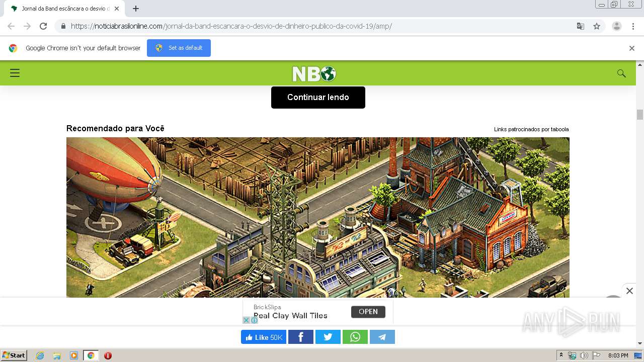Share the article on Facebook
Viewport: 644px width, 362px height.
pos(301,337)
